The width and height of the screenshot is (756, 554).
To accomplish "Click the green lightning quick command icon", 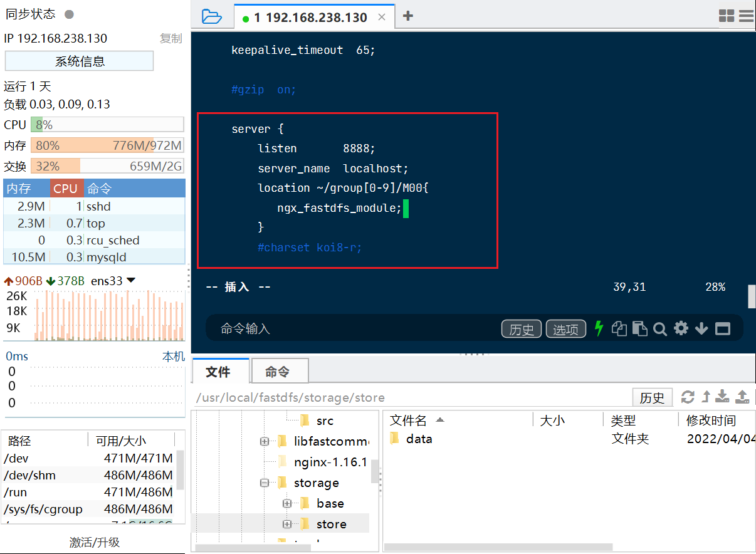I will (599, 328).
